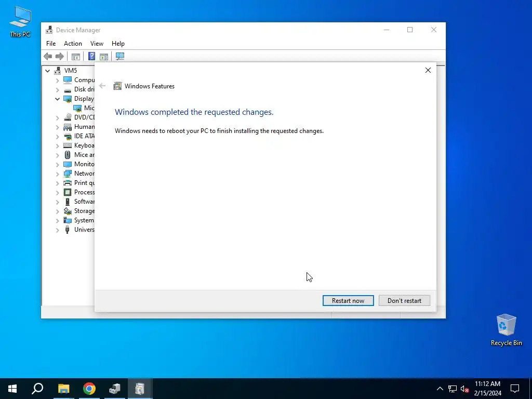Expand the Print queues category

point(57,183)
